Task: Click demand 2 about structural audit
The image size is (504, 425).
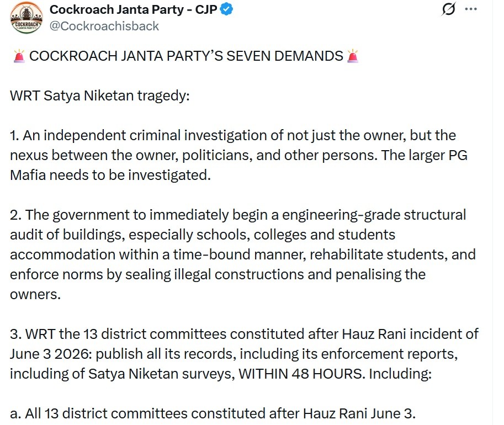Action: coord(243,254)
